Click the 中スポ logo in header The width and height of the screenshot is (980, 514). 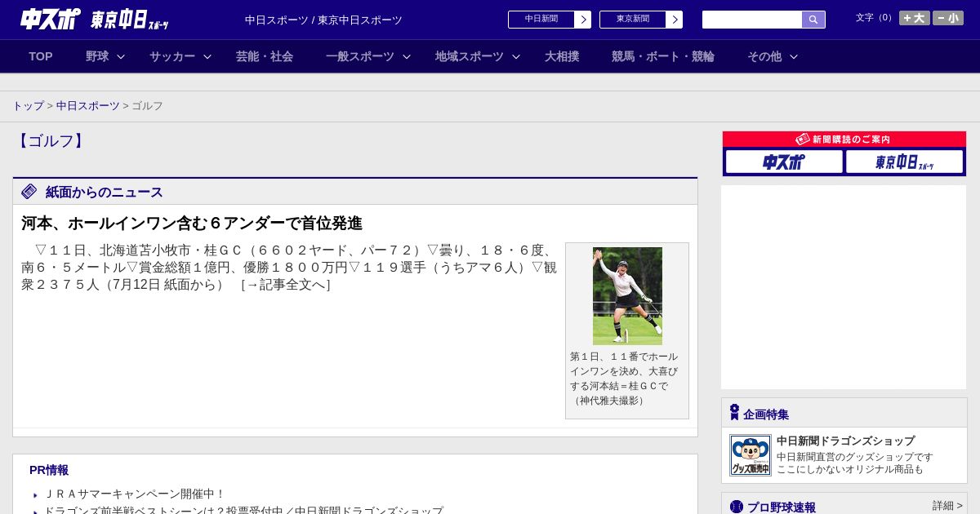[x=51, y=19]
